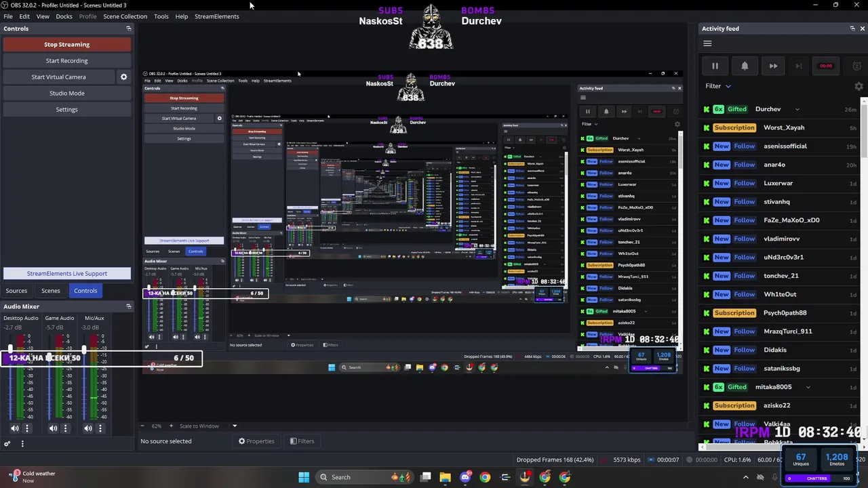Click the snooze clock icon in Activity feed
This screenshot has height=488, width=868.
pyautogui.click(x=856, y=66)
